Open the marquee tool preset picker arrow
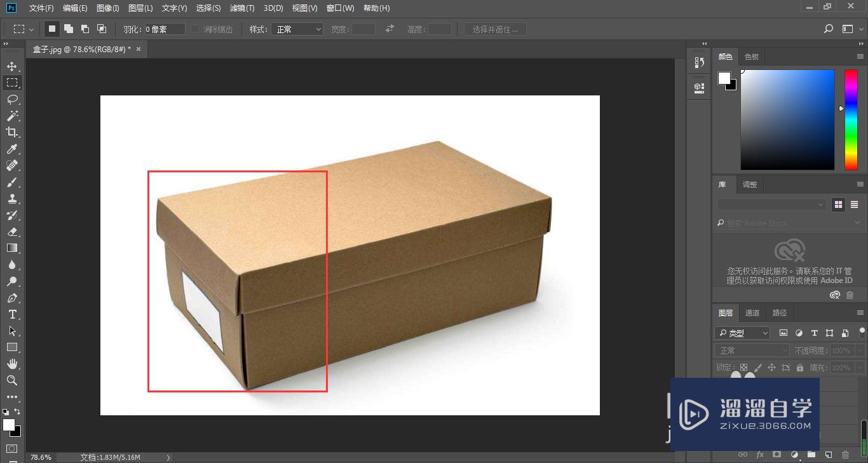The image size is (868, 463). (x=31, y=29)
